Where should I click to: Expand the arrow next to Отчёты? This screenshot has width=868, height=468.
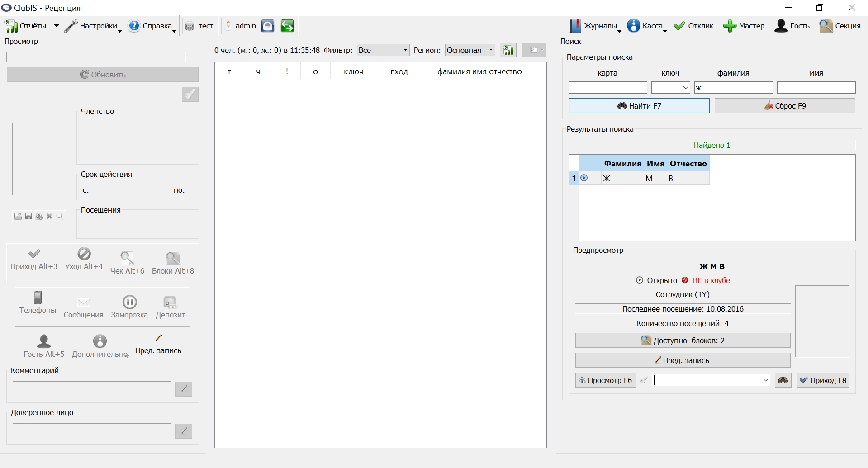point(57,26)
